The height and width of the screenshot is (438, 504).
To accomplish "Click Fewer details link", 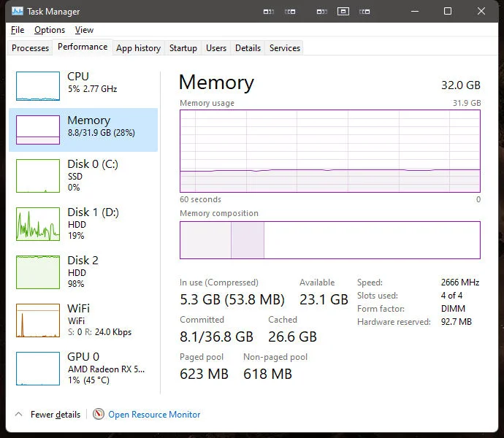I will click(x=56, y=414).
